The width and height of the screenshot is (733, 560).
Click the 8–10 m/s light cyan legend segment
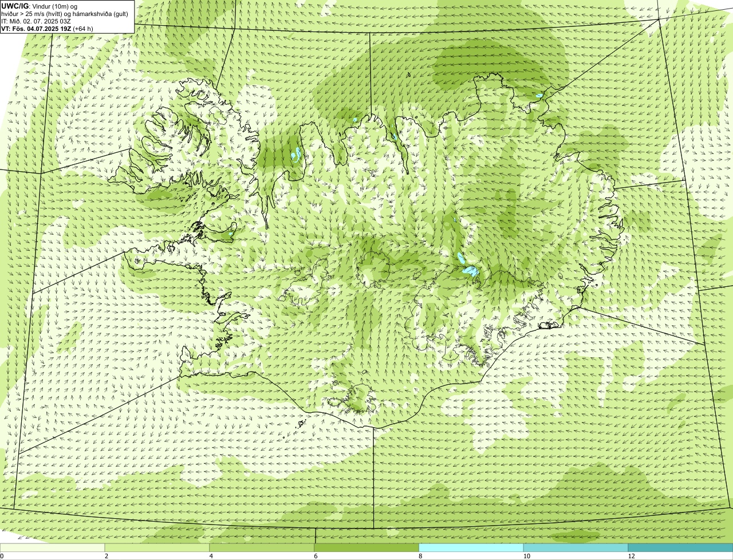471,547
